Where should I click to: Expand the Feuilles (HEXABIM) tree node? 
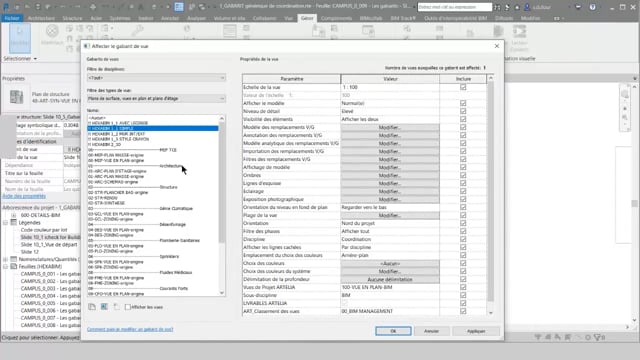pyautogui.click(x=6, y=267)
